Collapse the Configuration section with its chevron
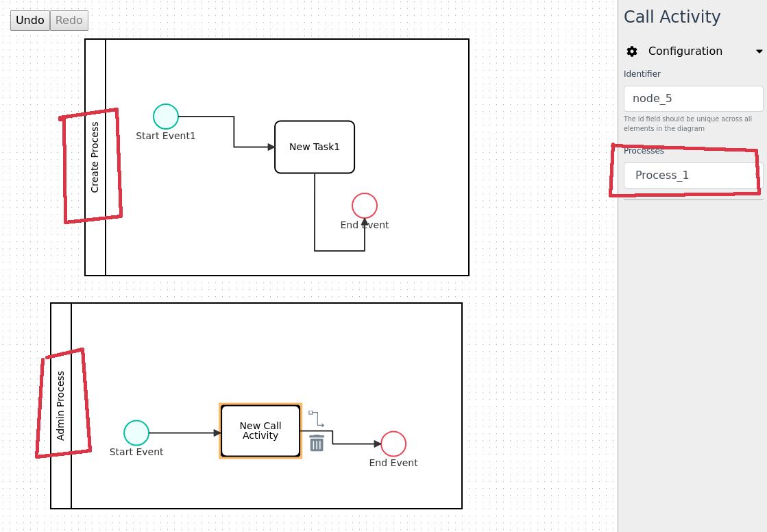Image resolution: width=767 pixels, height=532 pixels. [x=759, y=51]
